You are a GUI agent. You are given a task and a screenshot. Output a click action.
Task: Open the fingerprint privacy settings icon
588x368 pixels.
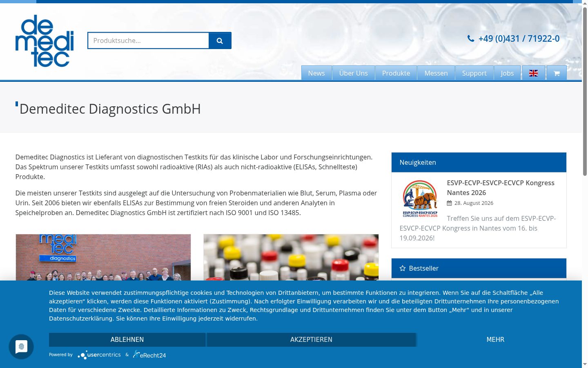point(21,347)
